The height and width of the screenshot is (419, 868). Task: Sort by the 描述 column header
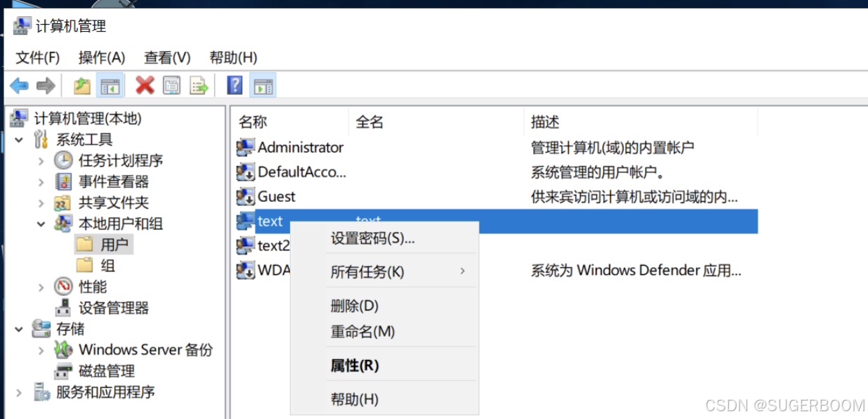point(641,122)
